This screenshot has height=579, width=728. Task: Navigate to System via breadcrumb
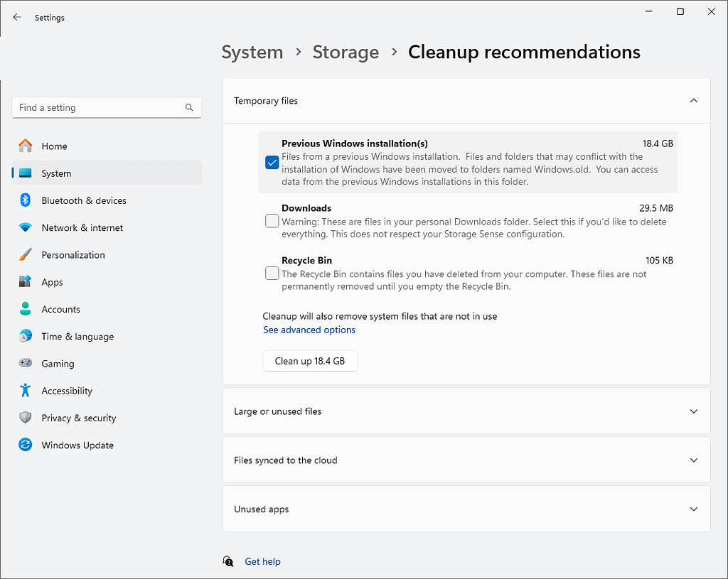pos(252,52)
